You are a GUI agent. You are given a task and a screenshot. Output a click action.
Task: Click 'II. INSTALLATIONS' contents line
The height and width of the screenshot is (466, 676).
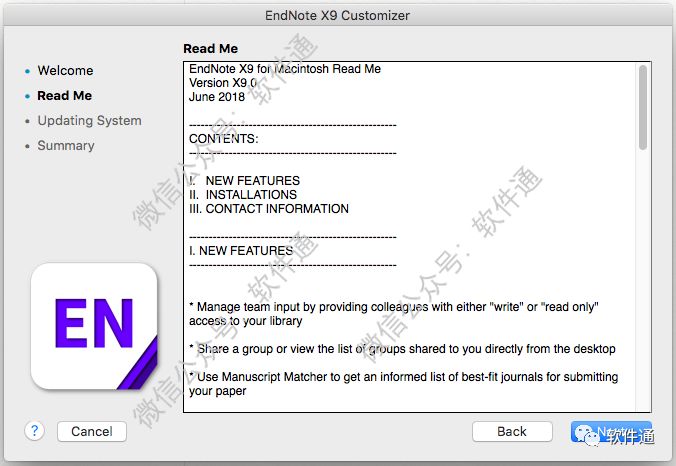point(243,194)
